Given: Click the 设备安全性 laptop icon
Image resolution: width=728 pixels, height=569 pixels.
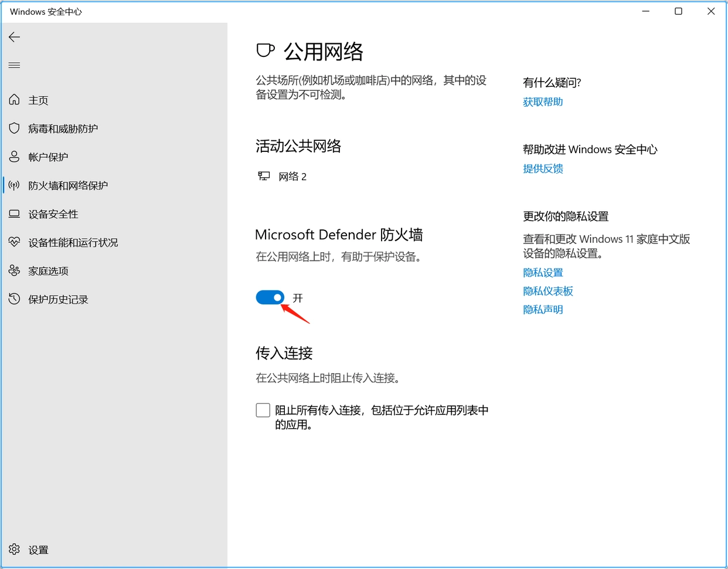Looking at the screenshot, I should pos(14,214).
